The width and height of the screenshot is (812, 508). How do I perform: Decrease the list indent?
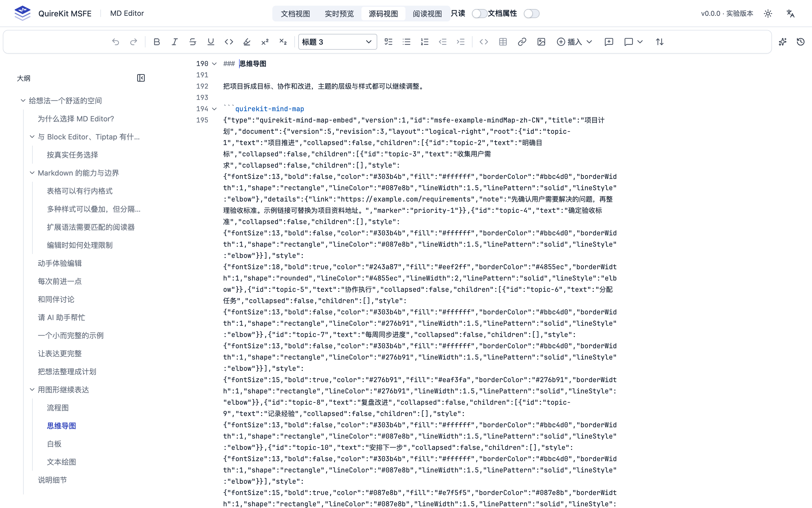point(443,42)
